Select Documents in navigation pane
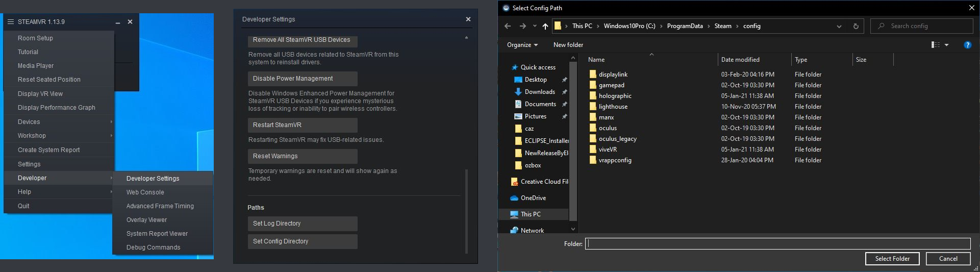 coord(540,104)
